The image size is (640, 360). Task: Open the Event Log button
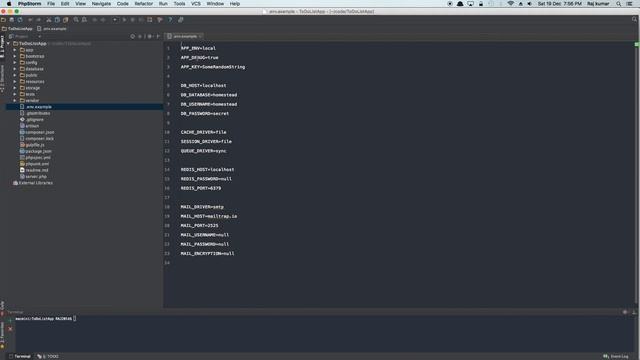616,356
